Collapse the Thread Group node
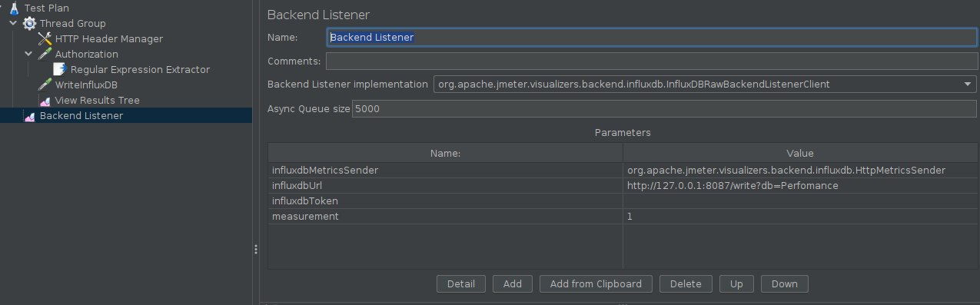The height and width of the screenshot is (305, 980). [x=13, y=23]
